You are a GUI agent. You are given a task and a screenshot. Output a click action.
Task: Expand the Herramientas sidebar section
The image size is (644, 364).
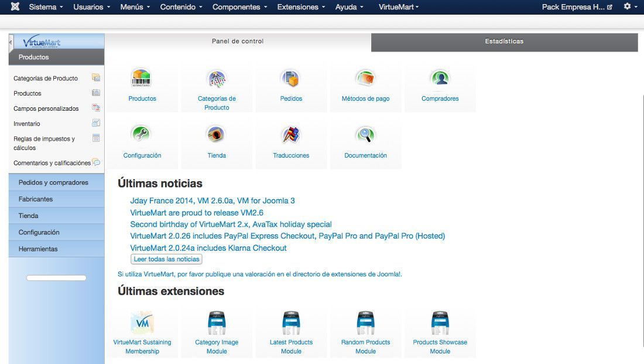[56, 249]
